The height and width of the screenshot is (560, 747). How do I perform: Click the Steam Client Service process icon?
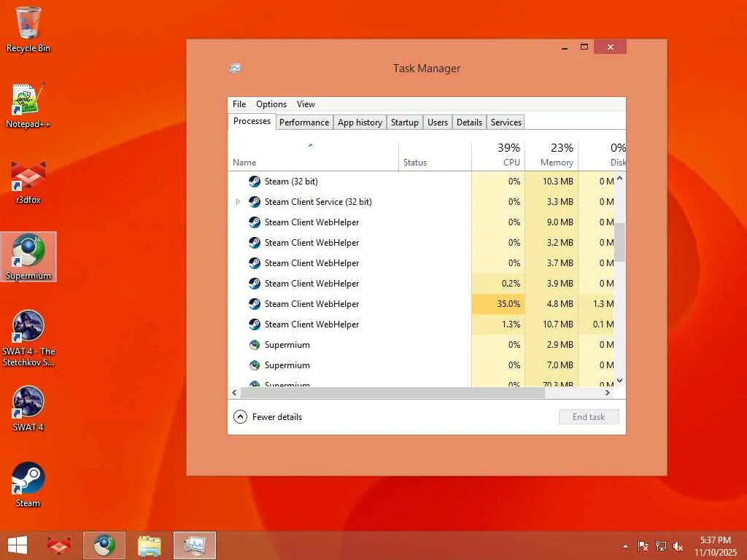point(255,202)
